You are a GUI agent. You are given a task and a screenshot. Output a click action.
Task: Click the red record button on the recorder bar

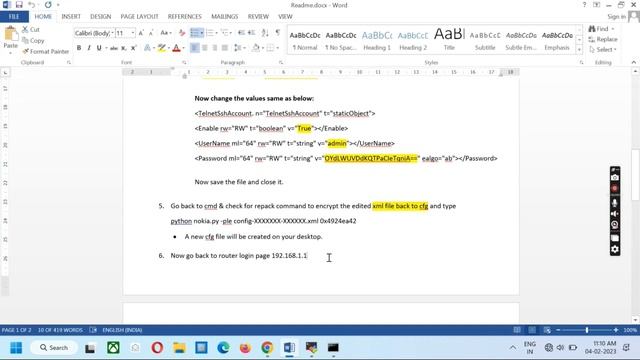tap(615, 189)
